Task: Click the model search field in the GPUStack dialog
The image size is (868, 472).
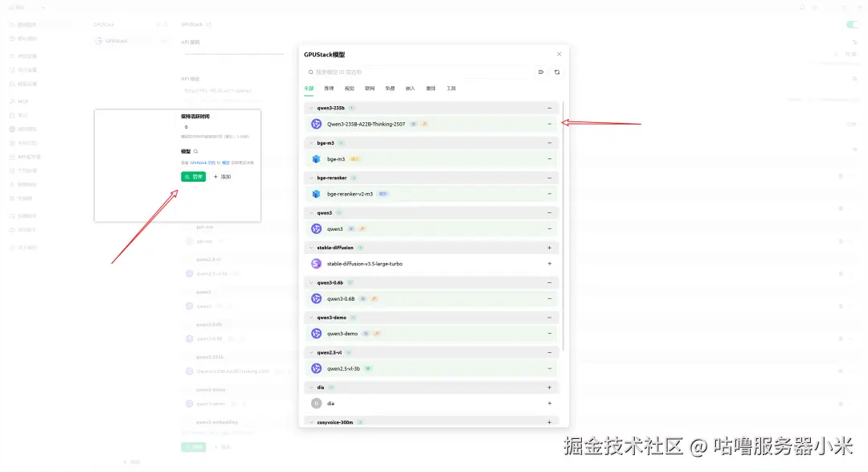Action: click(418, 72)
